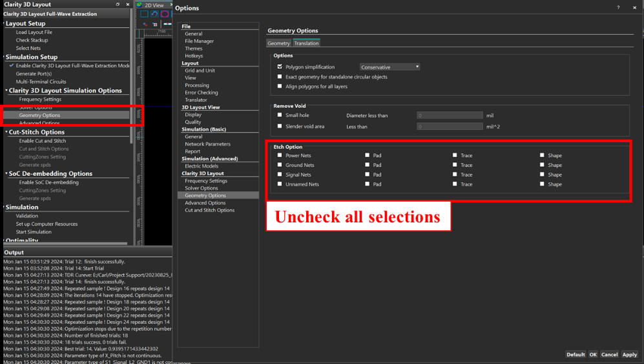Open Cut and Stitch Options in dialog tree
Viewport: 644px width, 364px height.
[209, 210]
